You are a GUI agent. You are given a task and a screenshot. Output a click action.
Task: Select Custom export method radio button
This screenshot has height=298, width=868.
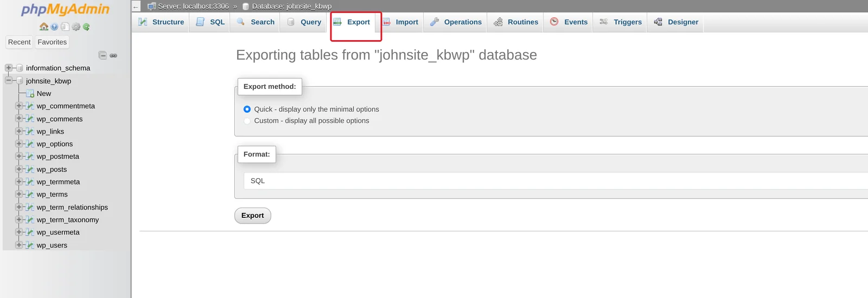click(x=247, y=120)
